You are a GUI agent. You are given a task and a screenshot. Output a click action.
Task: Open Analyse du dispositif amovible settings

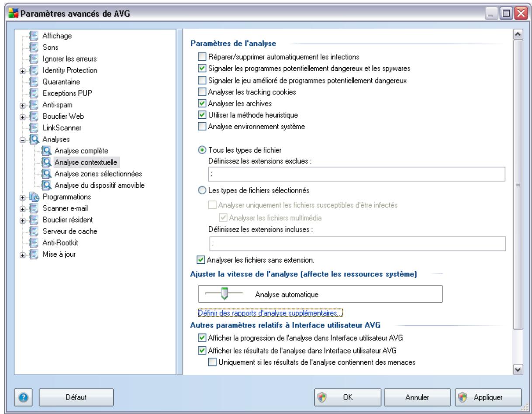pos(100,185)
